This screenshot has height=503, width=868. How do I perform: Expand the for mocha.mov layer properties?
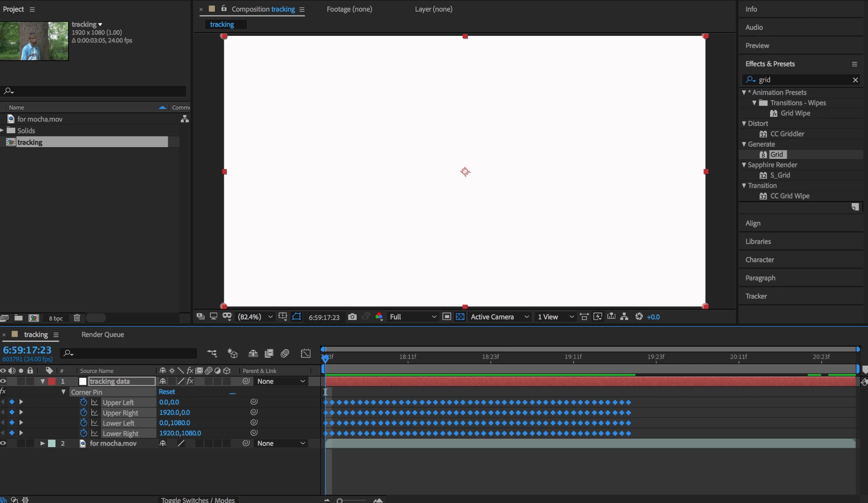[x=42, y=443]
